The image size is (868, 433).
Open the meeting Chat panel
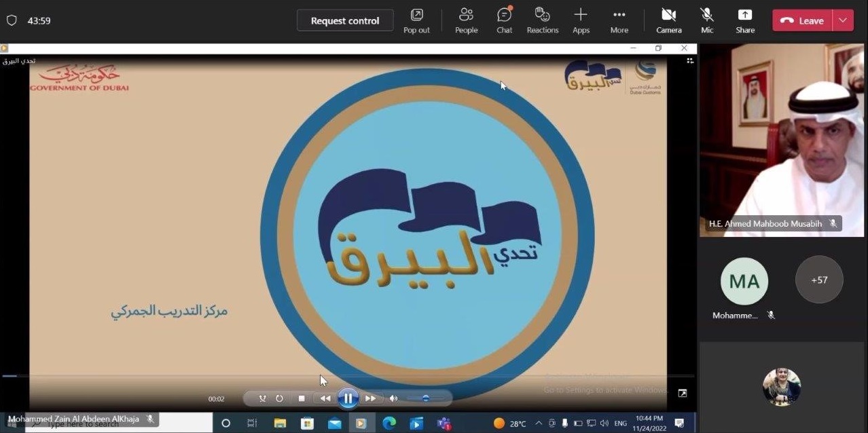pyautogui.click(x=504, y=20)
